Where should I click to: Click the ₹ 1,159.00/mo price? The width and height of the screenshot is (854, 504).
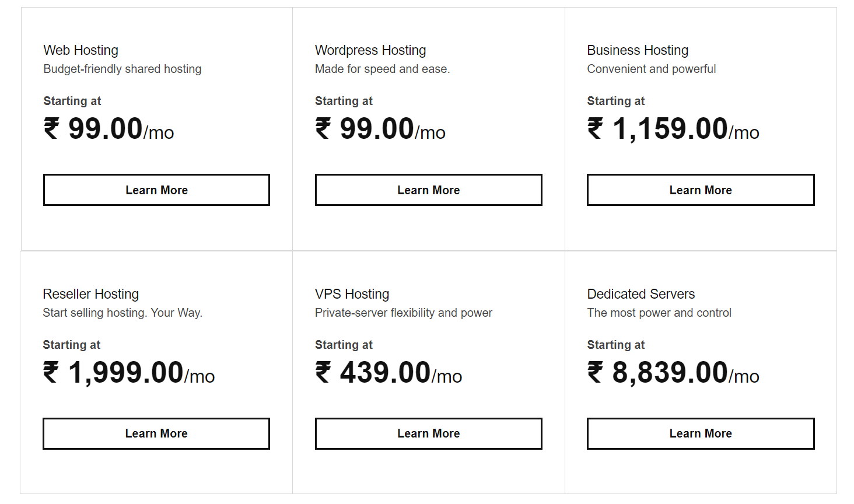[x=673, y=129]
